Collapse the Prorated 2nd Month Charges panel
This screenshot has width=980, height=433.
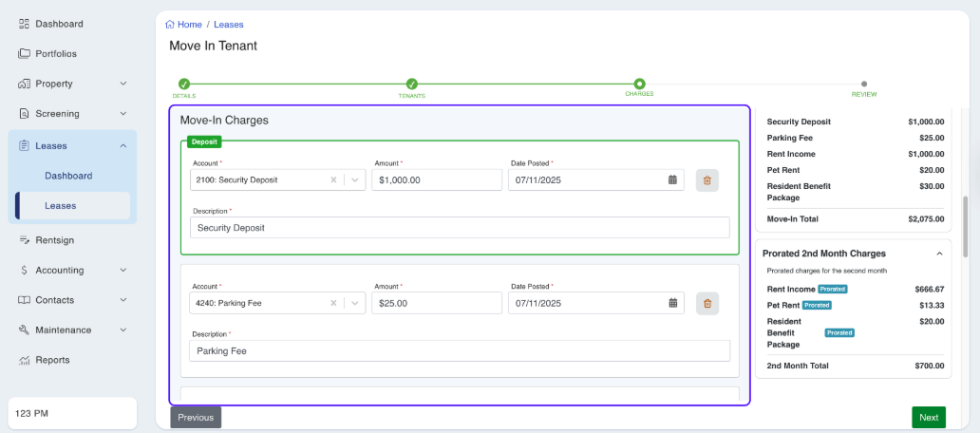939,254
